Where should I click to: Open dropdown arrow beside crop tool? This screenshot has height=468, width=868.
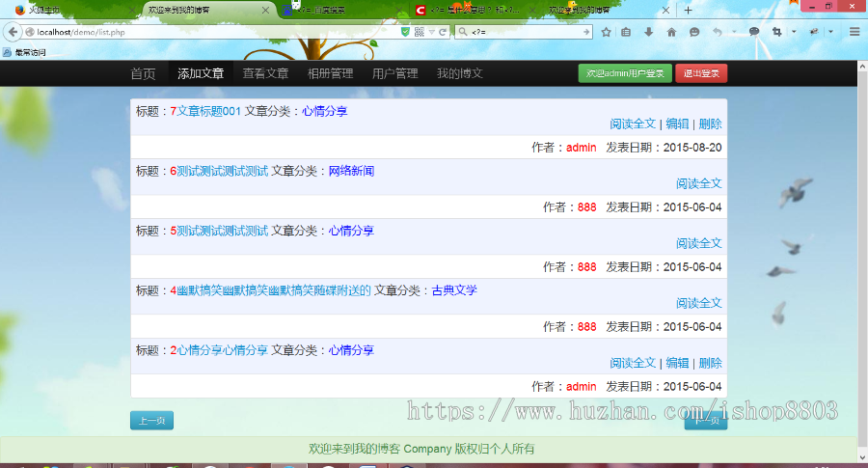[794, 32]
